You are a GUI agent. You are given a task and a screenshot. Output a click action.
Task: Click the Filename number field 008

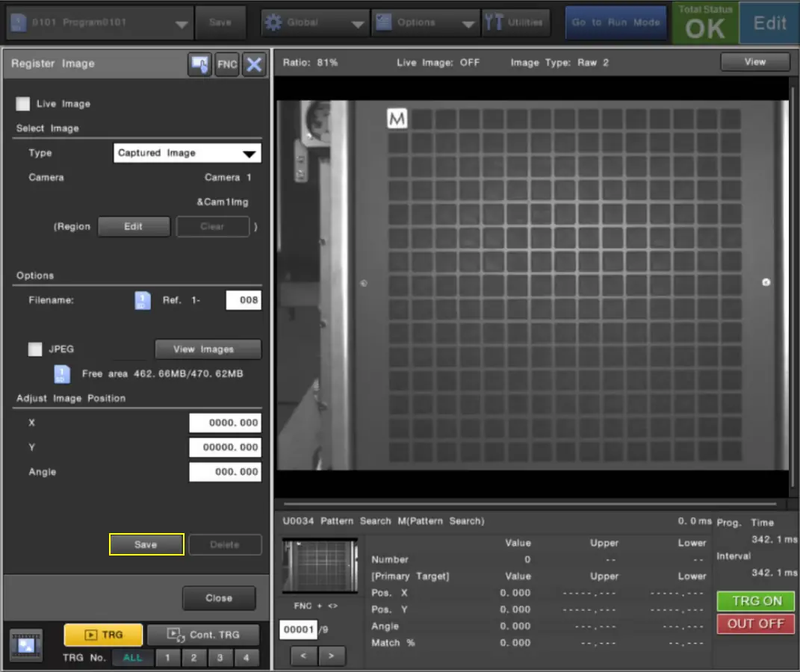[244, 300]
